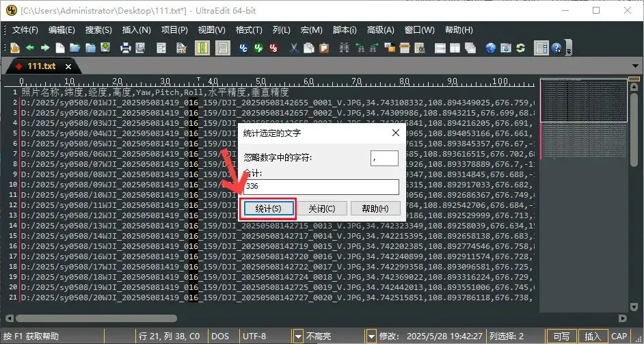Launch UltraFinder with green UF icon

[x=258, y=48]
